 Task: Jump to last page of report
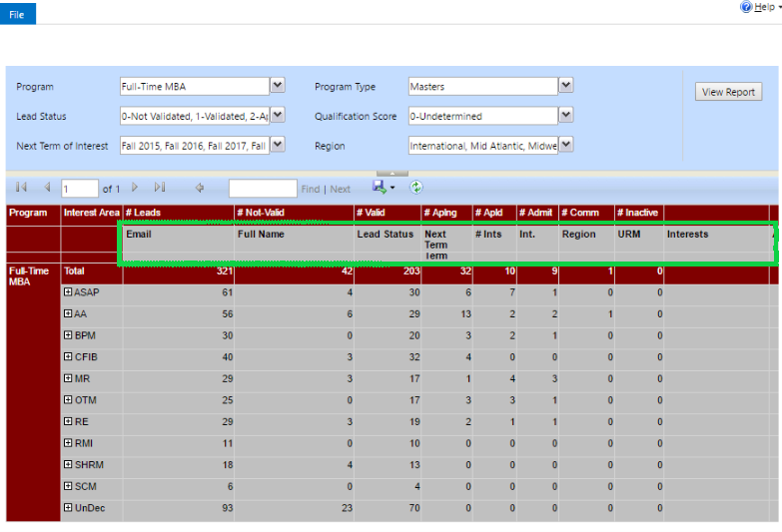(x=160, y=188)
